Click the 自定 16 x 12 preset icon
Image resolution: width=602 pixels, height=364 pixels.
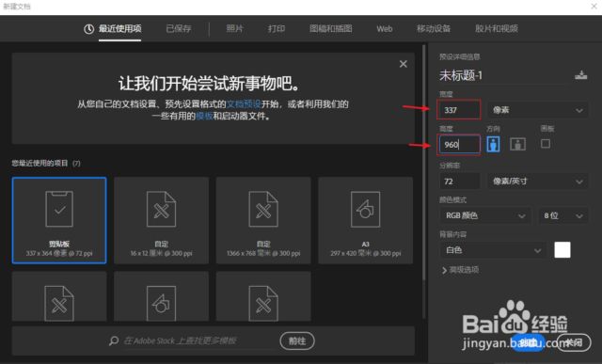(161, 209)
